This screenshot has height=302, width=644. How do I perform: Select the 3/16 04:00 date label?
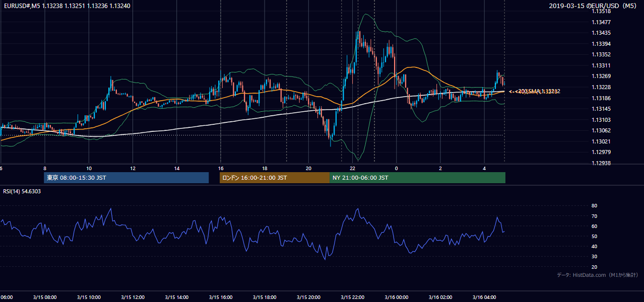[484, 297]
